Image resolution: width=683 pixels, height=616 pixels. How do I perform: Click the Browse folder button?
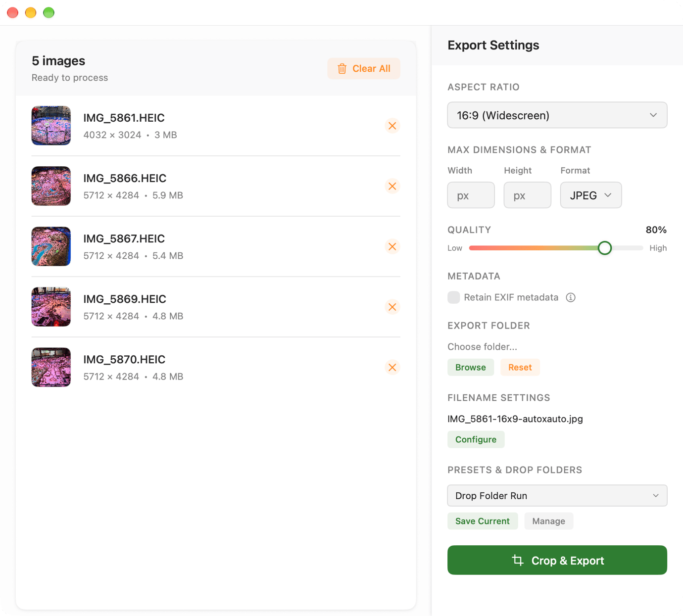coord(471,367)
